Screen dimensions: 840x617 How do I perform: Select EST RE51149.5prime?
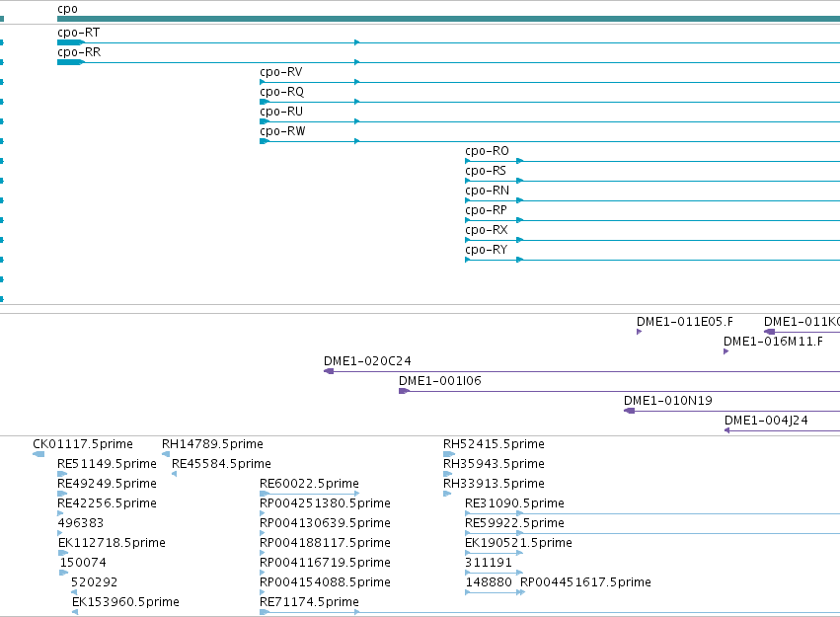[107, 464]
